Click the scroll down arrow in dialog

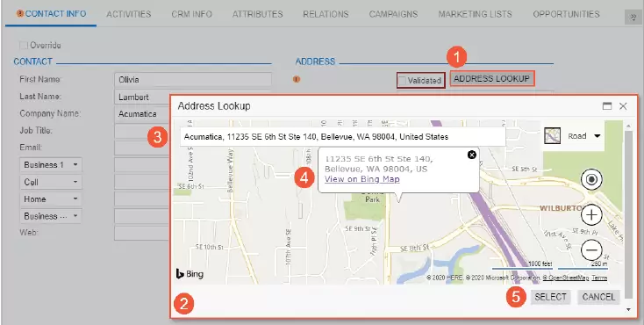pos(628,310)
